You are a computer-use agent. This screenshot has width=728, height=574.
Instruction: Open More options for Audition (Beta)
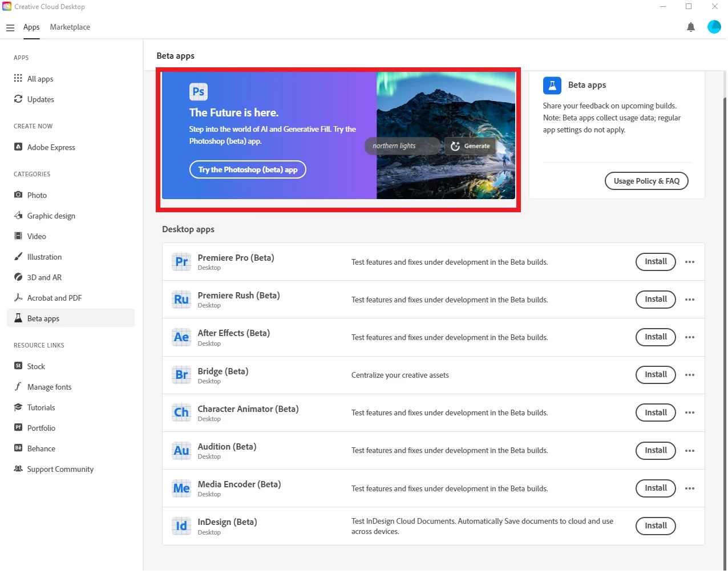coord(690,451)
